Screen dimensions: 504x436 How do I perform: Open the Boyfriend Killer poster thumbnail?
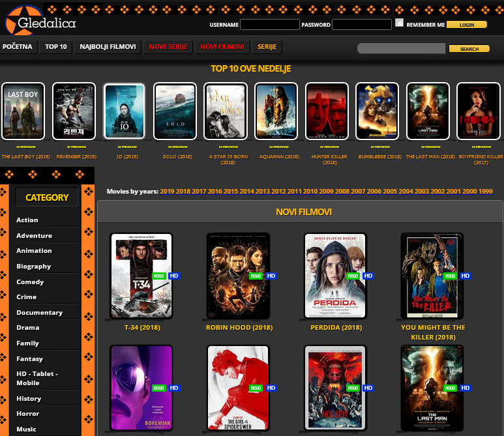pyautogui.click(x=479, y=111)
